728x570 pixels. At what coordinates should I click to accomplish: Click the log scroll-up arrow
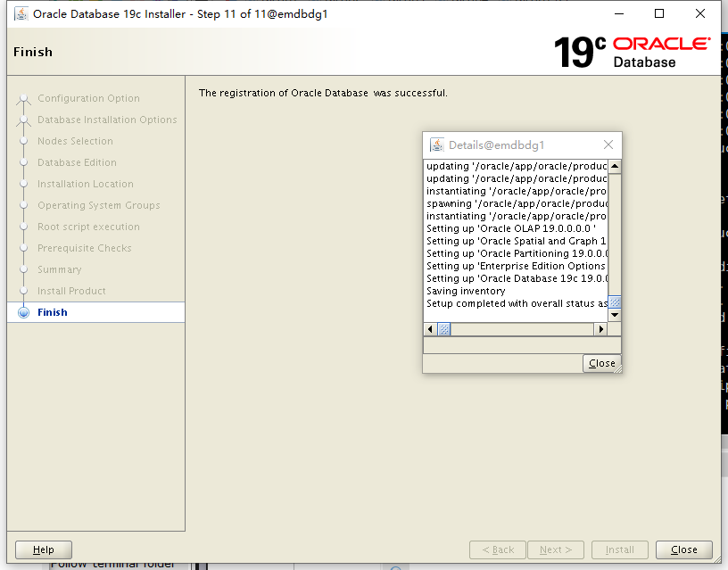615,166
